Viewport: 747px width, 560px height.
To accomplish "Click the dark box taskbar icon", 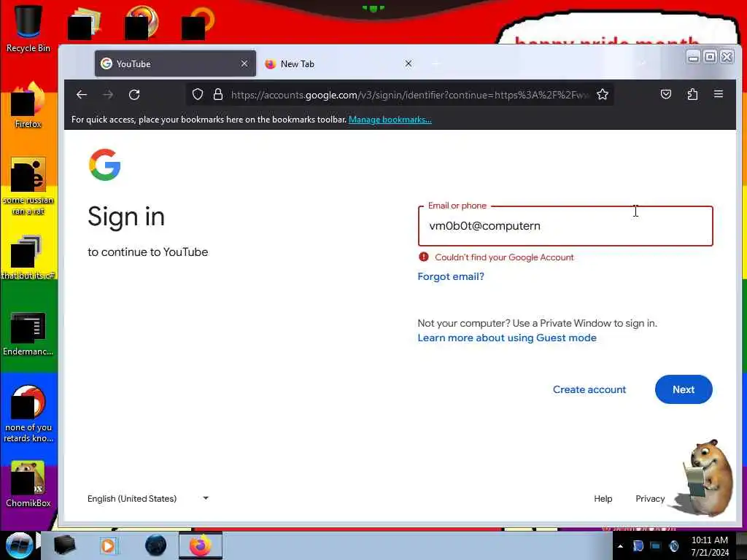I will 64,545.
